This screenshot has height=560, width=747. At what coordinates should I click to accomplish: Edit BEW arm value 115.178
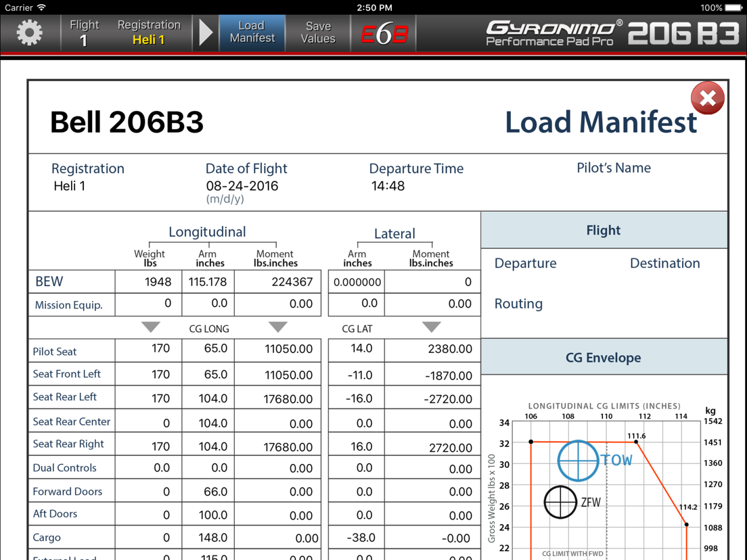click(x=208, y=281)
